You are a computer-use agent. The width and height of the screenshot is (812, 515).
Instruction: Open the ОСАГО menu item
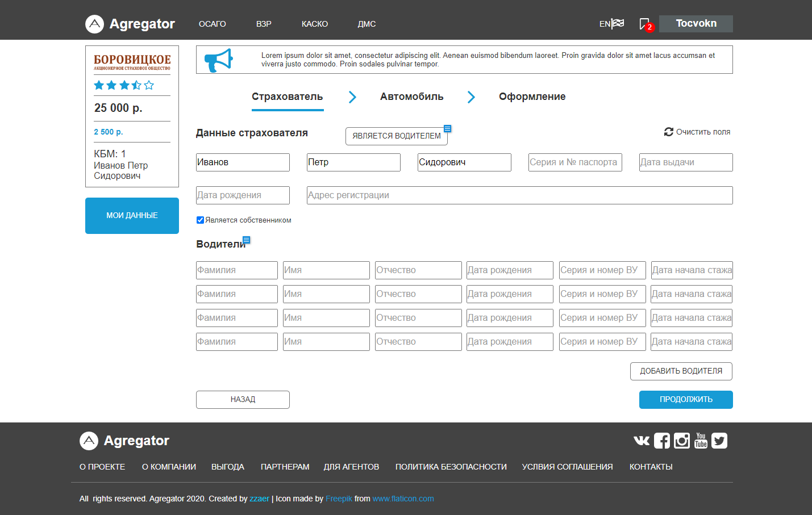point(212,24)
